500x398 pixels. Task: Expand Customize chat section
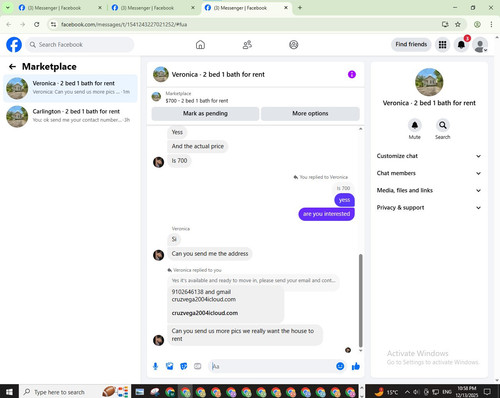(x=429, y=156)
